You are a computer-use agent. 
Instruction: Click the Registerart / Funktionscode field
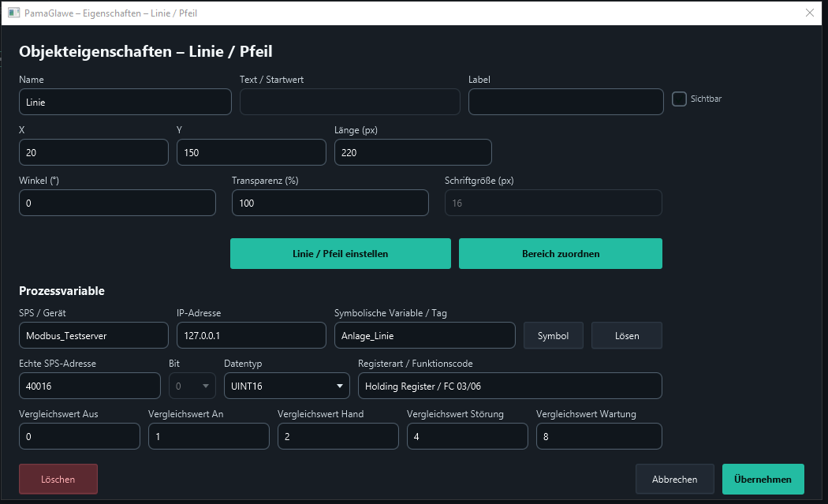[510, 386]
